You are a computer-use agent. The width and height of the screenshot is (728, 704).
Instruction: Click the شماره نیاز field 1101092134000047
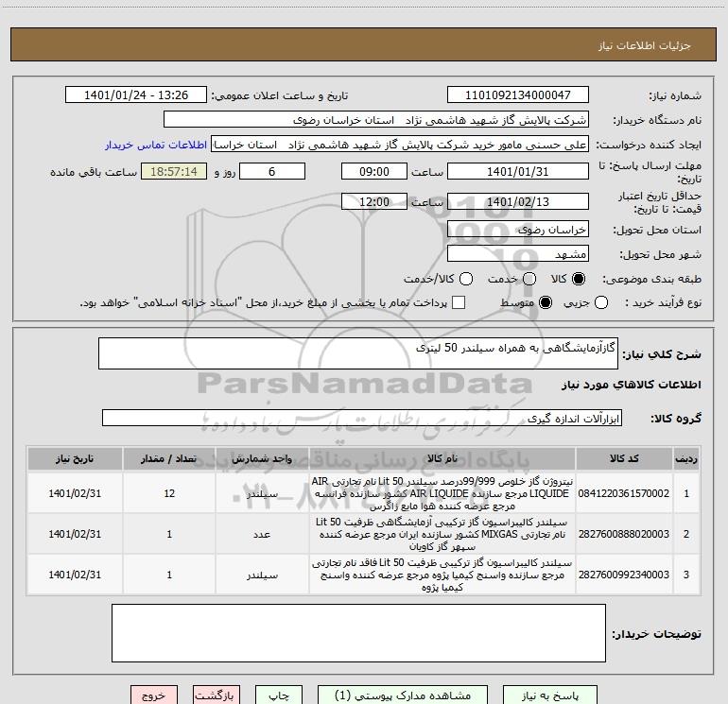coord(518,95)
